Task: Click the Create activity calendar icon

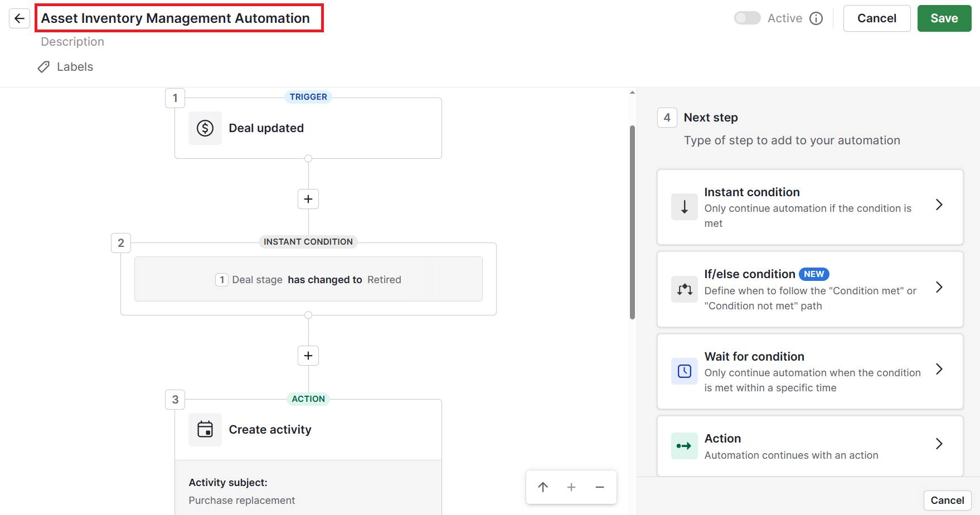Action: [205, 429]
